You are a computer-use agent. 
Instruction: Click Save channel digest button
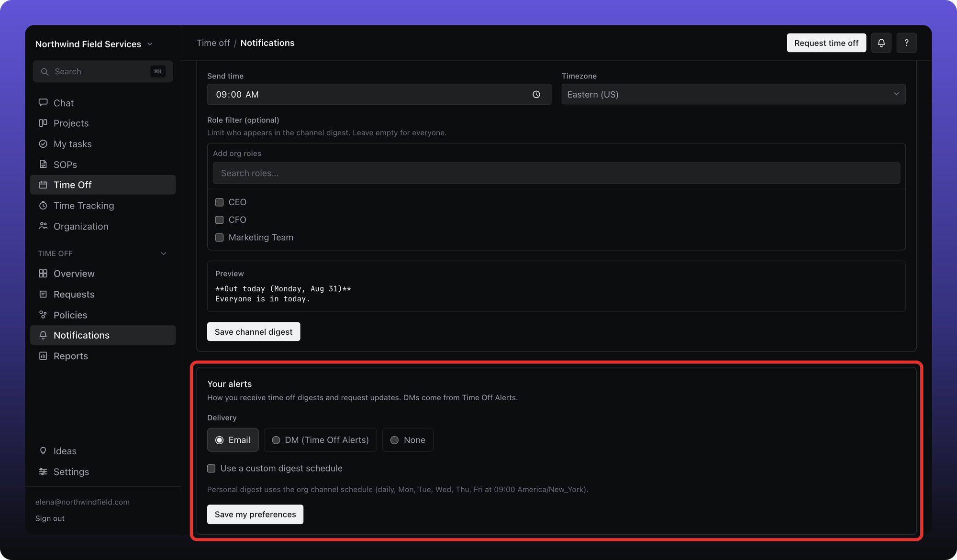[254, 332]
